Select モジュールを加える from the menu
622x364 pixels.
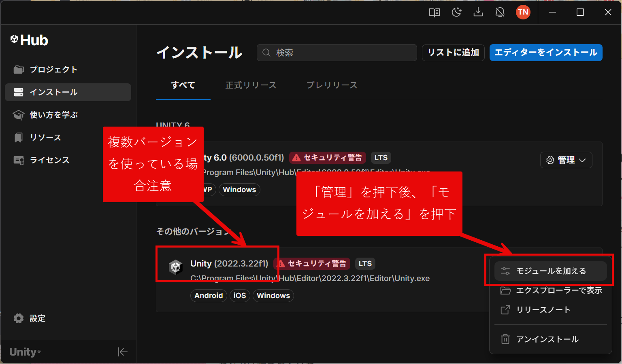coord(550,271)
